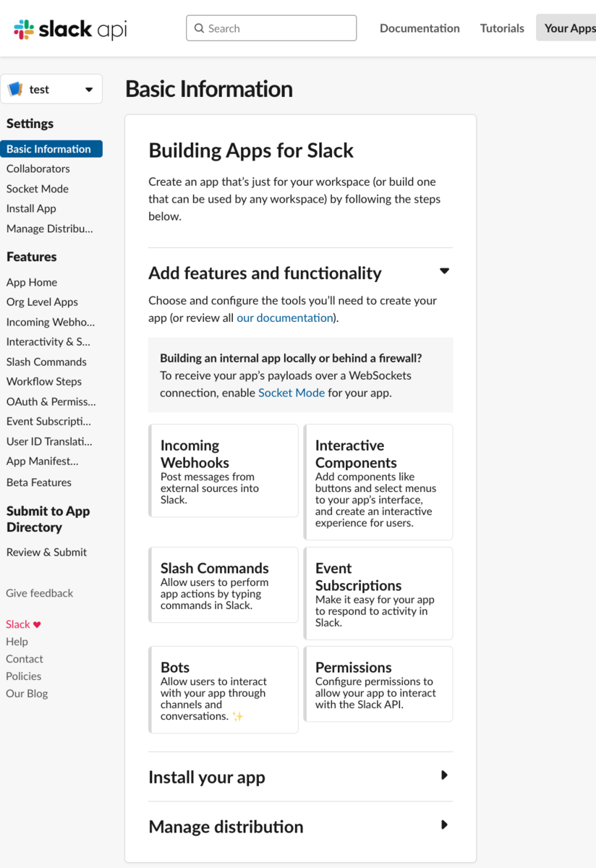
Task: Open the Socket Mode inline link
Action: tap(291, 393)
